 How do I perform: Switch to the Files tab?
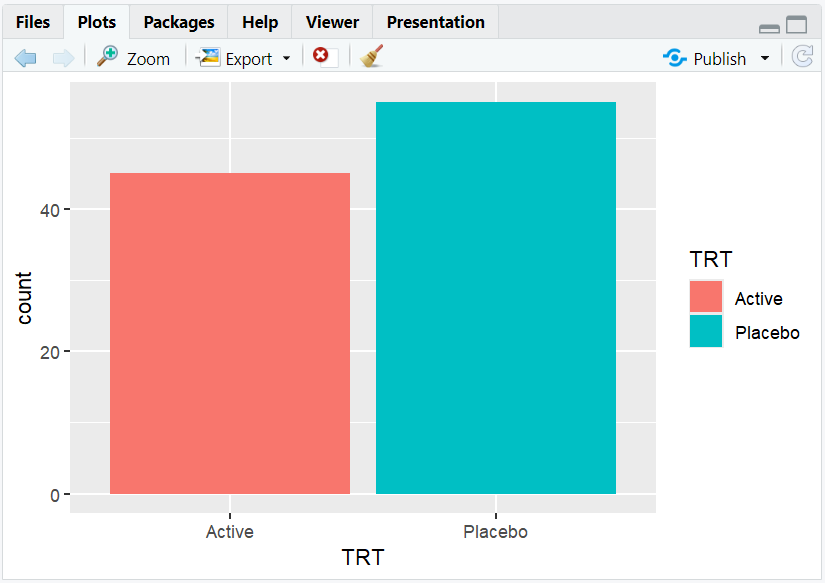[x=33, y=22]
